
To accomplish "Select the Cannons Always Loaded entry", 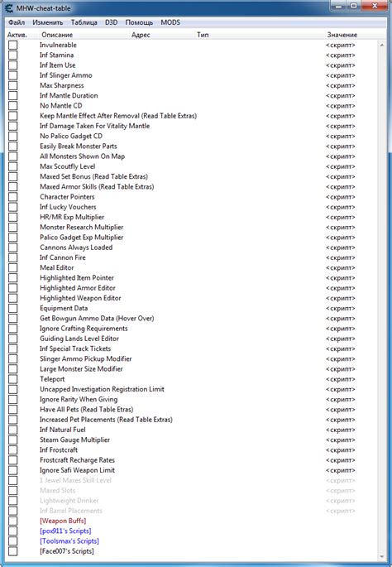I will point(76,247).
